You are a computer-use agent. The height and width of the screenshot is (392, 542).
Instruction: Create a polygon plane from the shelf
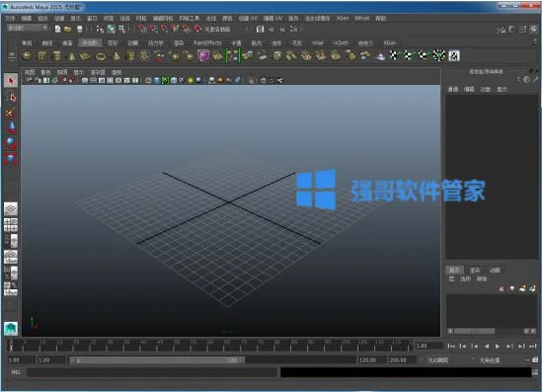click(x=85, y=56)
